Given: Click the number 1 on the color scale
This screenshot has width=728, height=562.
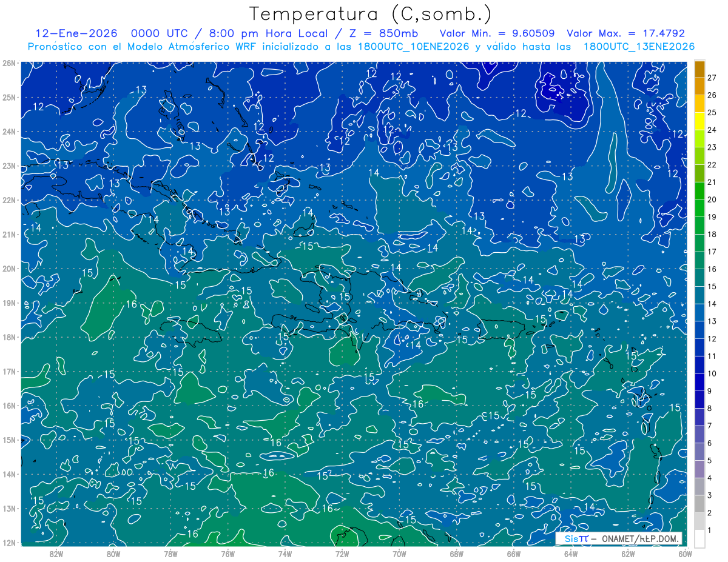Looking at the screenshot, I should point(710,530).
